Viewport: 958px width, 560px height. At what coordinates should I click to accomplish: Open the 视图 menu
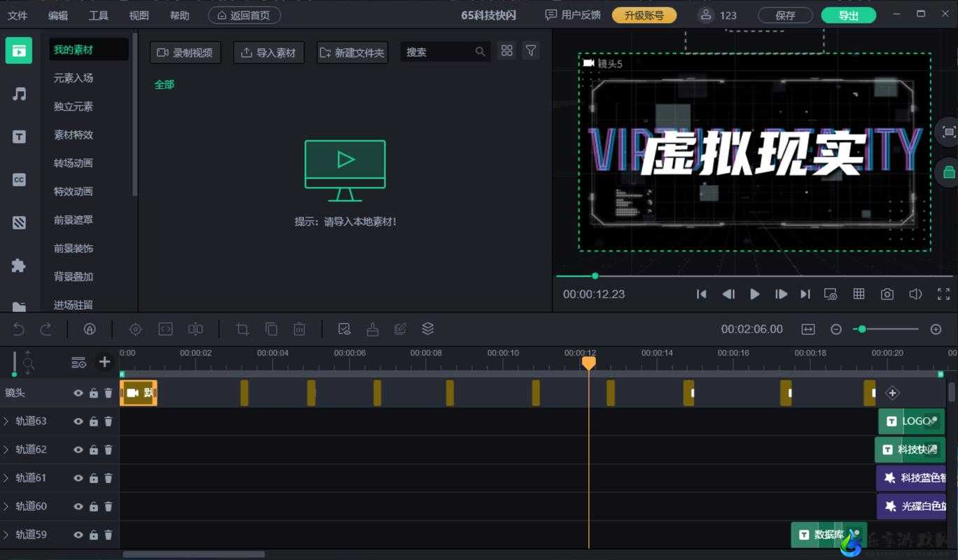click(x=139, y=15)
